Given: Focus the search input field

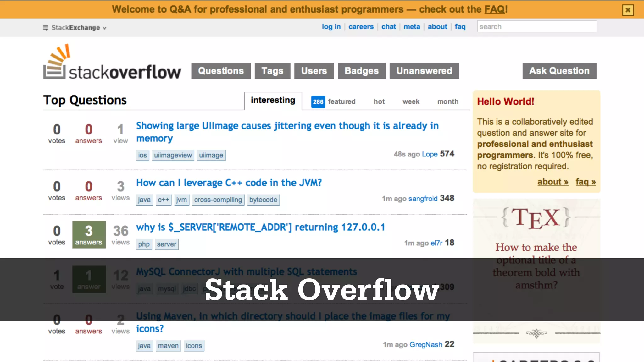Looking at the screenshot, I should point(537,26).
